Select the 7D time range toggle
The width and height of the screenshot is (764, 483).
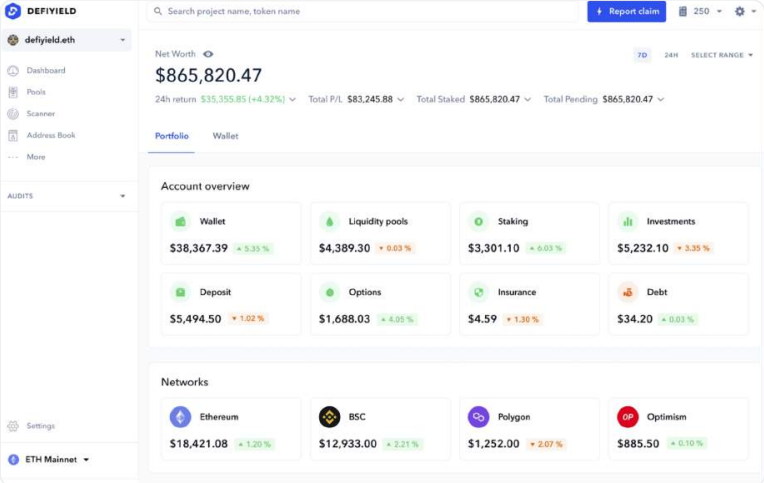click(x=642, y=55)
